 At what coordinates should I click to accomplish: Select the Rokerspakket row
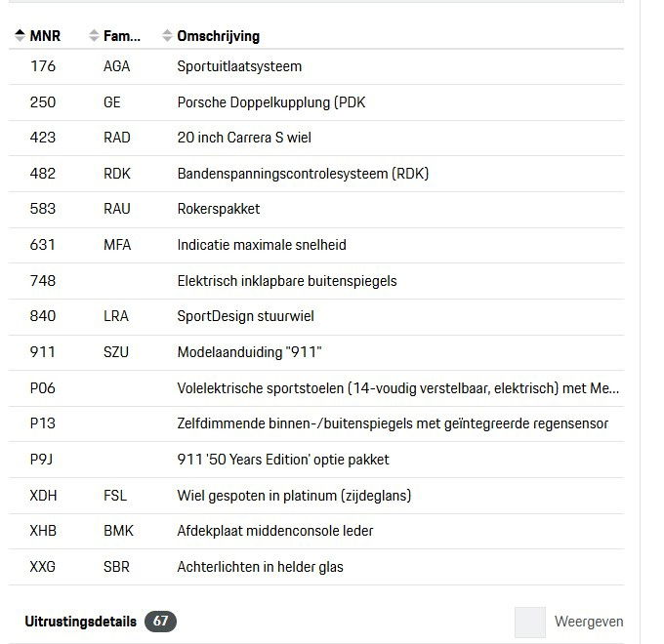(x=219, y=209)
